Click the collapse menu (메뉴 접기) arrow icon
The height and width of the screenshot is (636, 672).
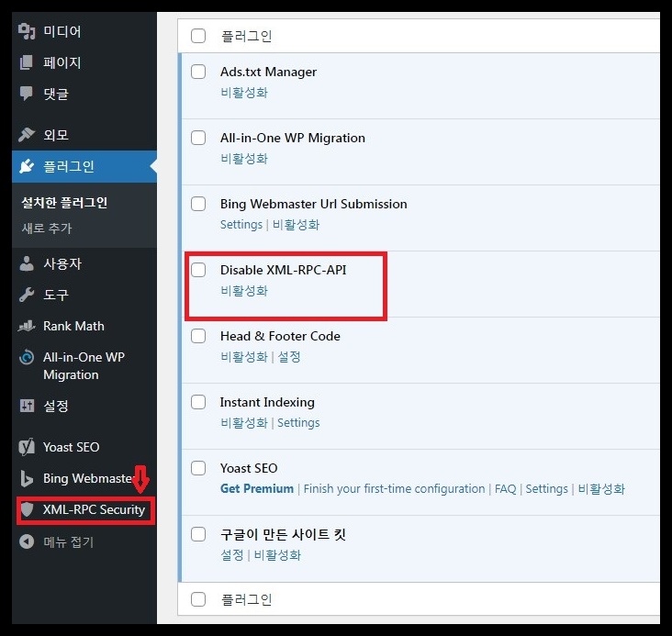(x=27, y=541)
